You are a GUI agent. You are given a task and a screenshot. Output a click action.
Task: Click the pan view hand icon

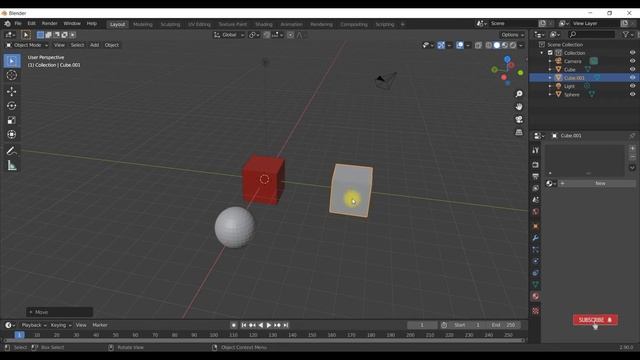tap(519, 107)
